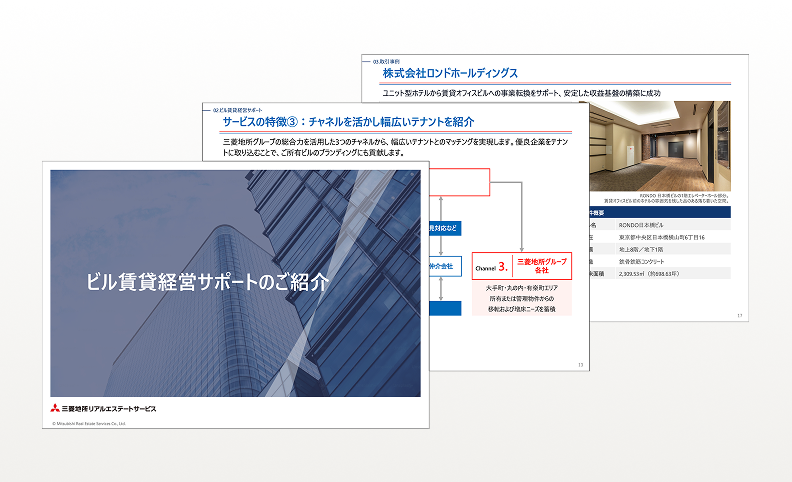The width and height of the screenshot is (792, 482).
Task: Click the heading サービスの特徴③:チャネルを活かし幅広いテナントを紹介
Action: click(349, 122)
